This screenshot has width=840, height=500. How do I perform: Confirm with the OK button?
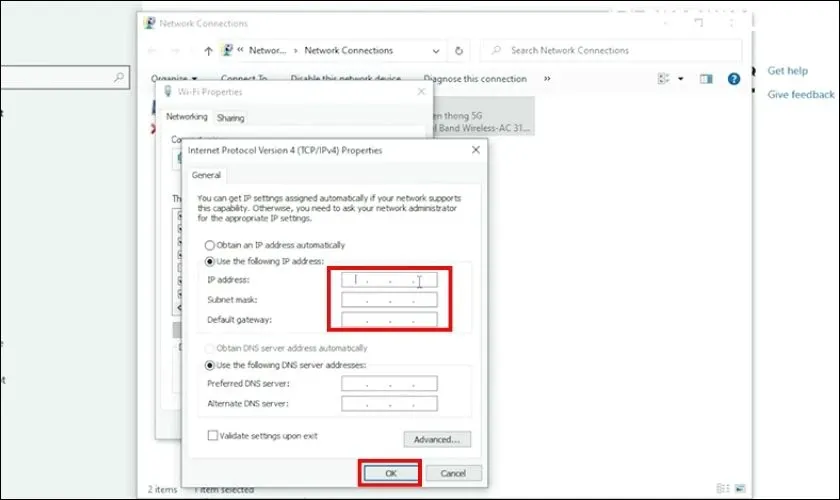point(391,473)
